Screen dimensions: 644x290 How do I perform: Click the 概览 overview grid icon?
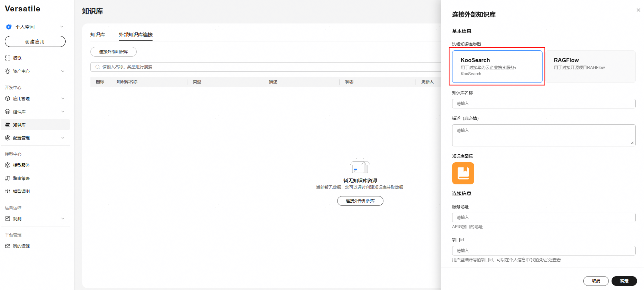[8, 58]
